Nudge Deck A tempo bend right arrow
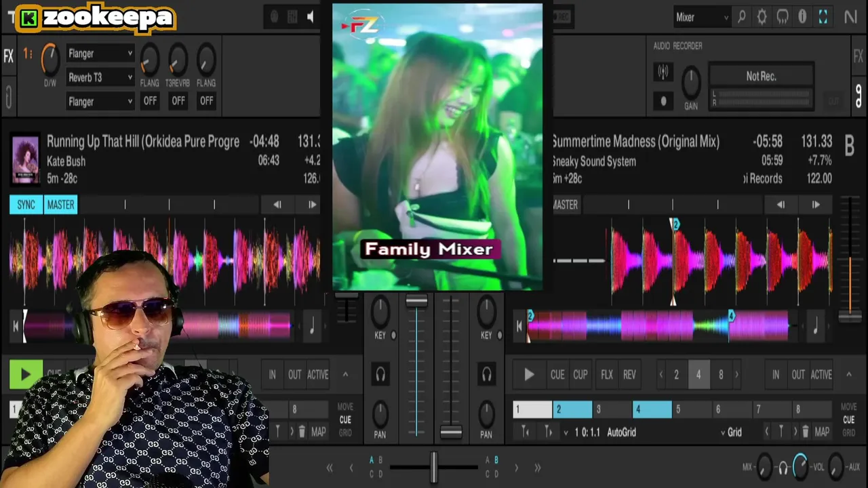 point(312,205)
